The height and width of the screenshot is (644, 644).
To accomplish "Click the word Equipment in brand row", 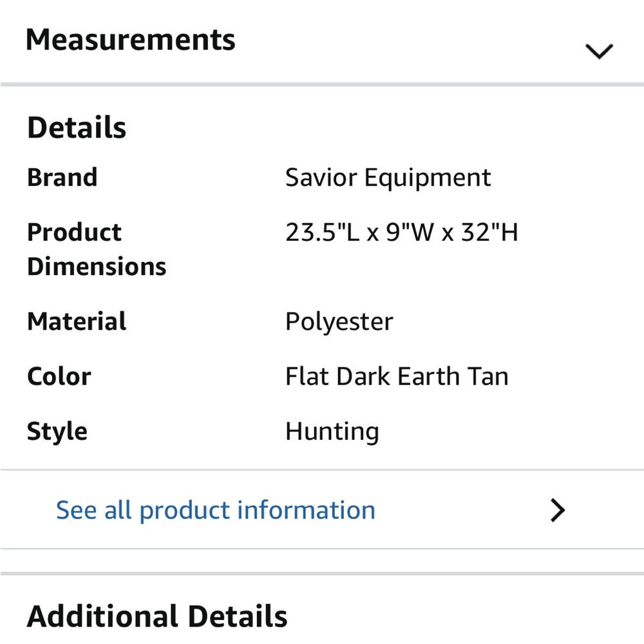I will pos(428,178).
